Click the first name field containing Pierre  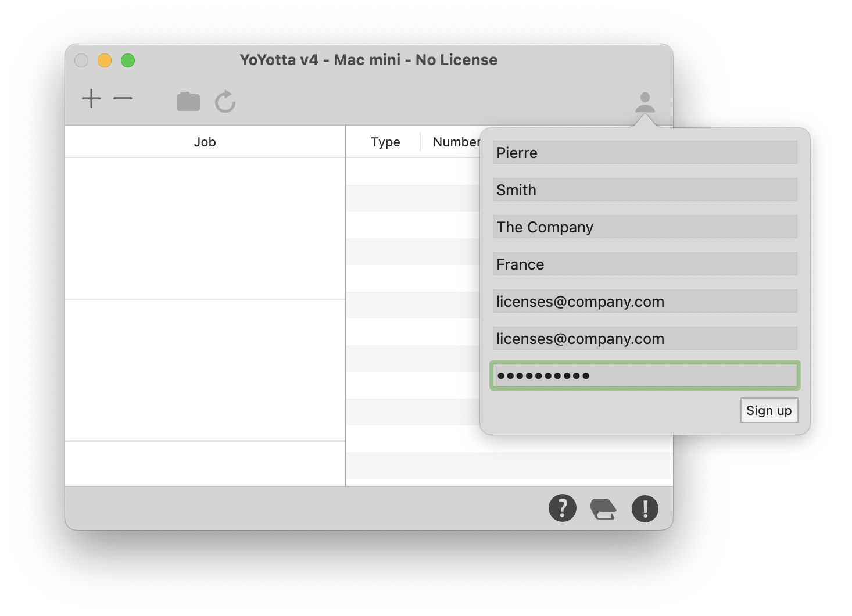[x=645, y=152]
